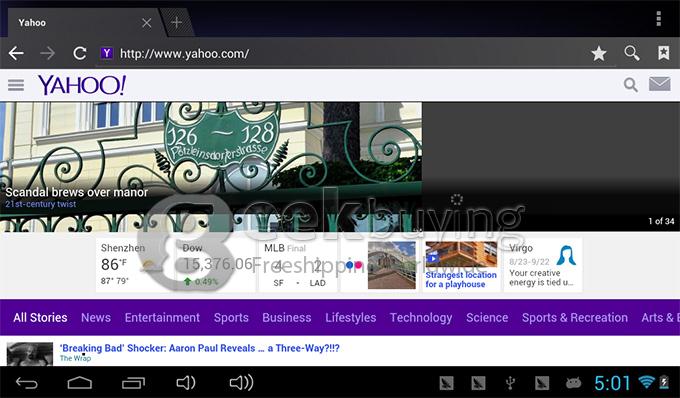The width and height of the screenshot is (680, 398).
Task: Tap the Android debugging robot icon
Action: (x=573, y=383)
